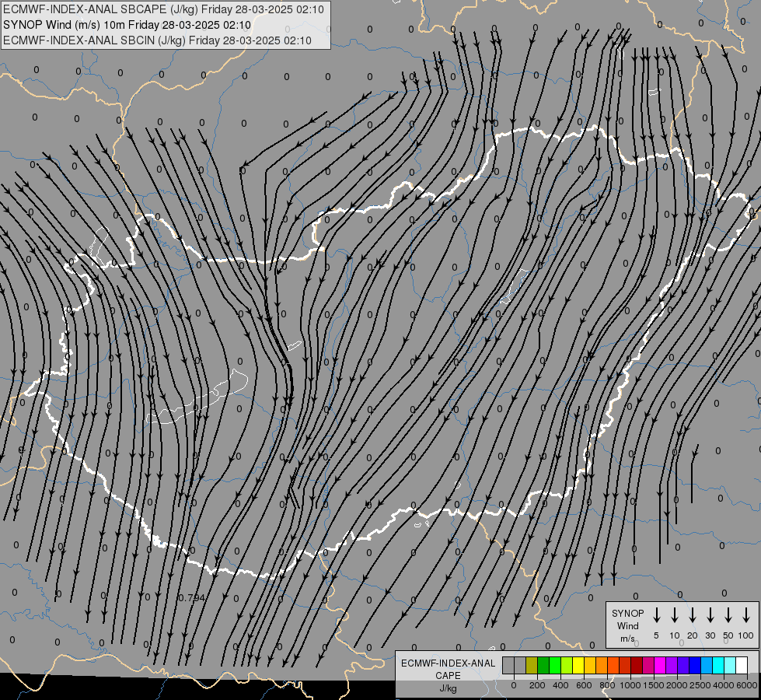This screenshot has width=761, height=700.
Task: Click the wind legend arrow above 50
Action: point(728,615)
